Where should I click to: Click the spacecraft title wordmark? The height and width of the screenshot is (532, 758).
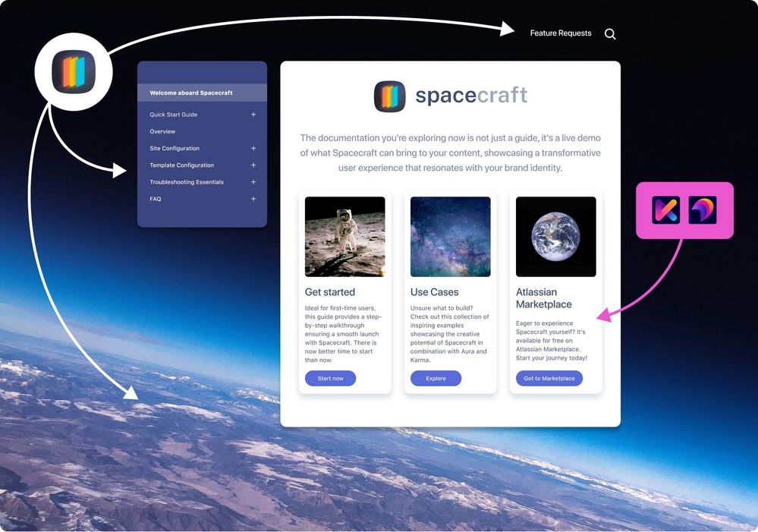[x=471, y=96]
